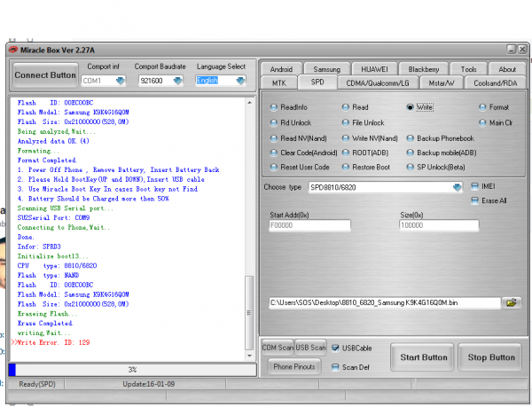Viewport: 532px width, 407px height.
Task: Click the log panel scrollbar thumb
Action: coord(249,313)
